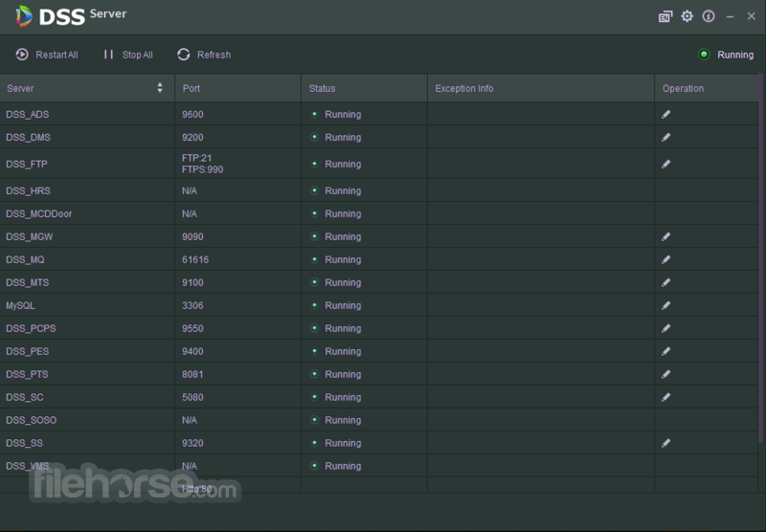Viewport: 766px width, 532px height.
Task: Select the DSS_MCDDoor server row name
Action: 39,213
